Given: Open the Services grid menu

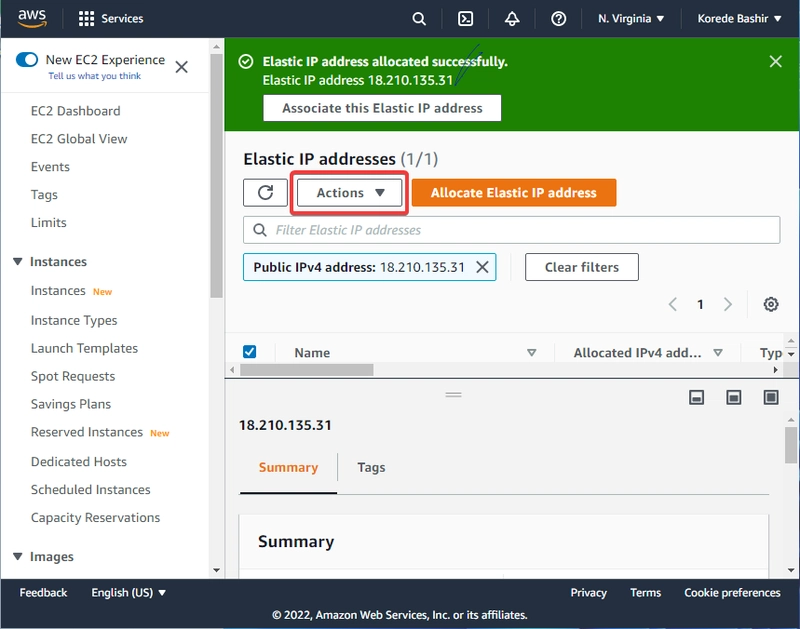Looking at the screenshot, I should [x=111, y=19].
